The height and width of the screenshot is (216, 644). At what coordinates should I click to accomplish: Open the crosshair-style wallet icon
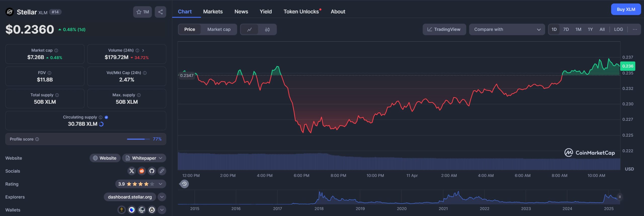coord(142,210)
